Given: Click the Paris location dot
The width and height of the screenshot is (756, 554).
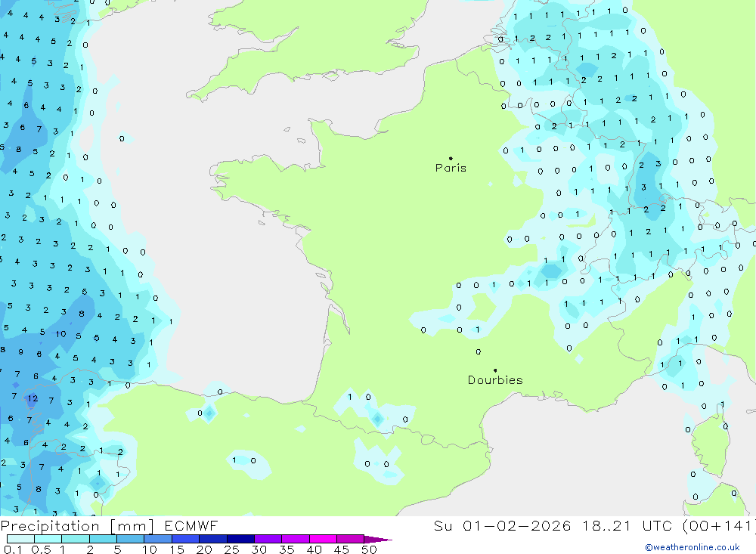Looking at the screenshot, I should pyautogui.click(x=451, y=158).
